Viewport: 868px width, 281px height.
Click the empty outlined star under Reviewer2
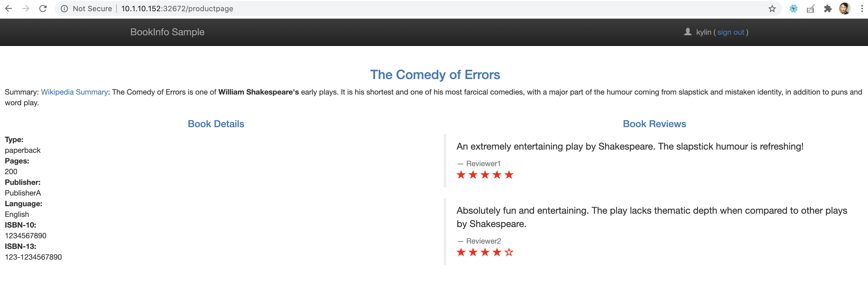pyautogui.click(x=509, y=252)
